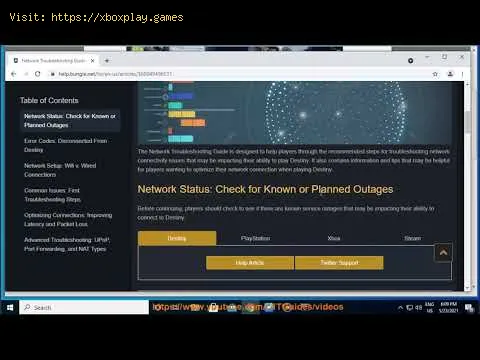
Task: Open the Chrome profile avatar icon
Action: (x=450, y=74)
